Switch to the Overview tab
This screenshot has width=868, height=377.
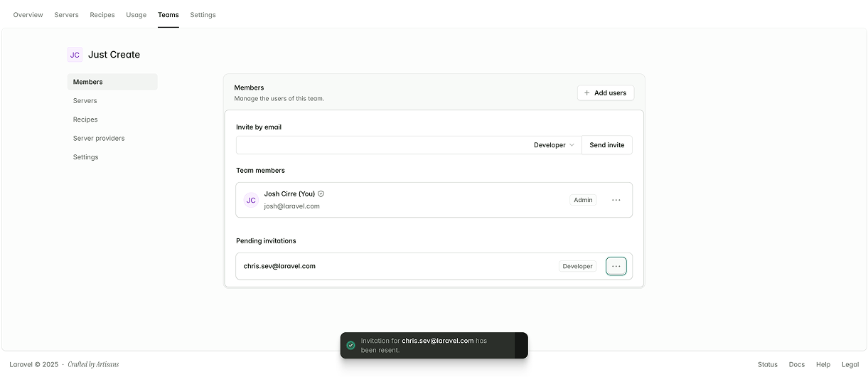click(28, 15)
